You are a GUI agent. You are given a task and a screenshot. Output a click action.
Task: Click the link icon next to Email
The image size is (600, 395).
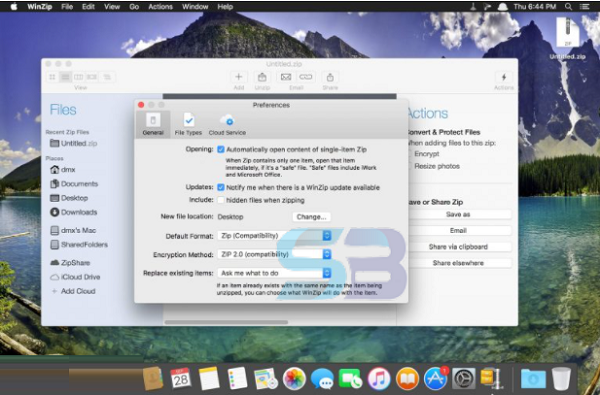click(305, 77)
